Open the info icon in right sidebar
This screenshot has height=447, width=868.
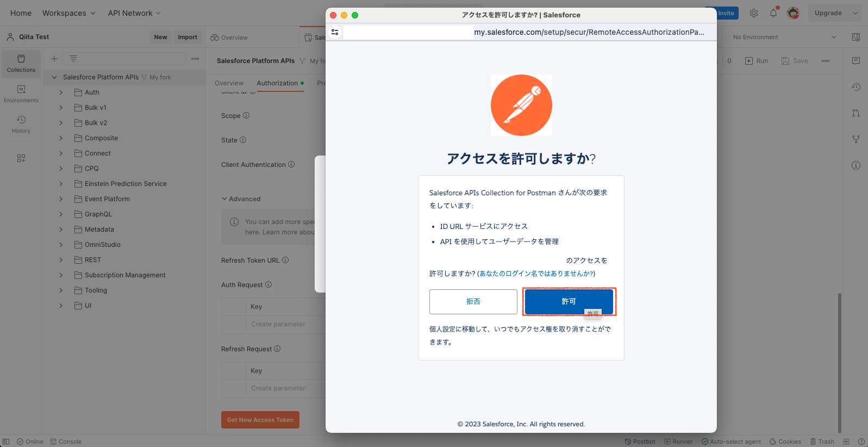coord(856,165)
